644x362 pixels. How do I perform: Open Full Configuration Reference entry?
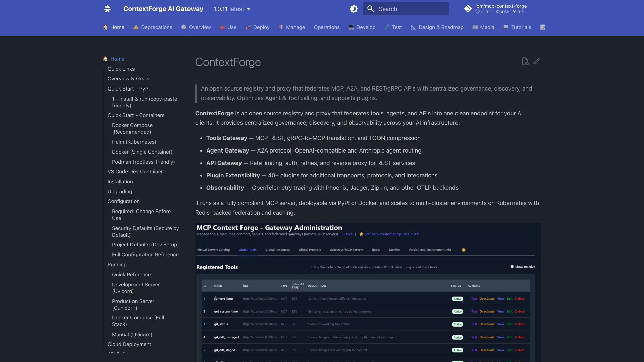(145, 255)
